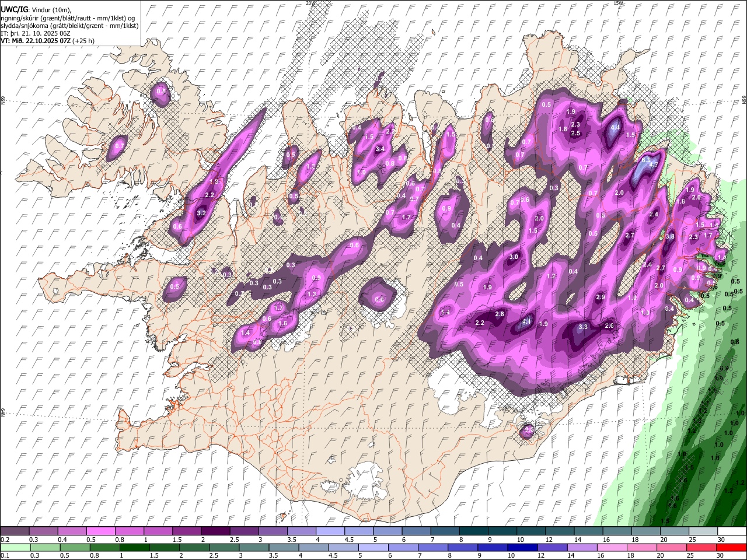The image size is (747, 560).
Task: Select the darkest green 1 rain legend swatch
Action: point(134,547)
